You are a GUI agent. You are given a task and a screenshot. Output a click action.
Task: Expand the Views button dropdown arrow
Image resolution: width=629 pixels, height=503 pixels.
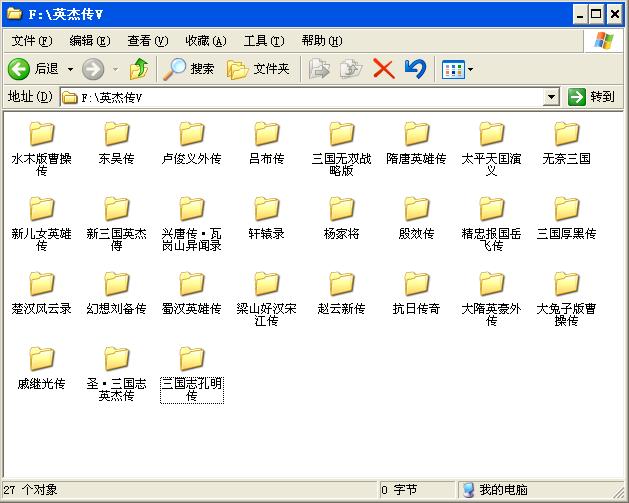(471, 70)
